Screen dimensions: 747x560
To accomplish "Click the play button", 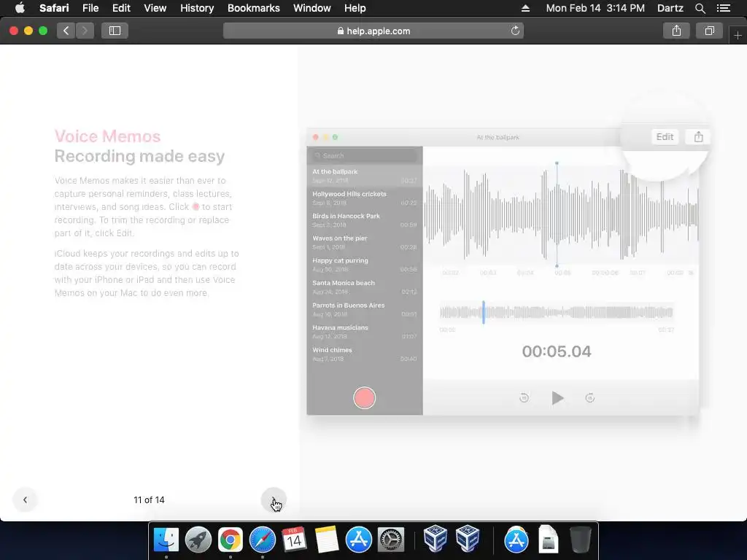I will pos(557,397).
